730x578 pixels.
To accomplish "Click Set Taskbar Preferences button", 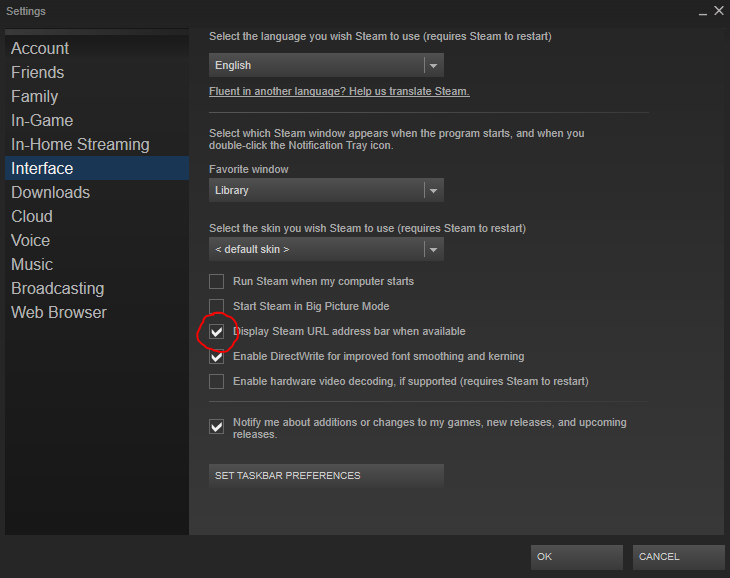I will [326, 476].
